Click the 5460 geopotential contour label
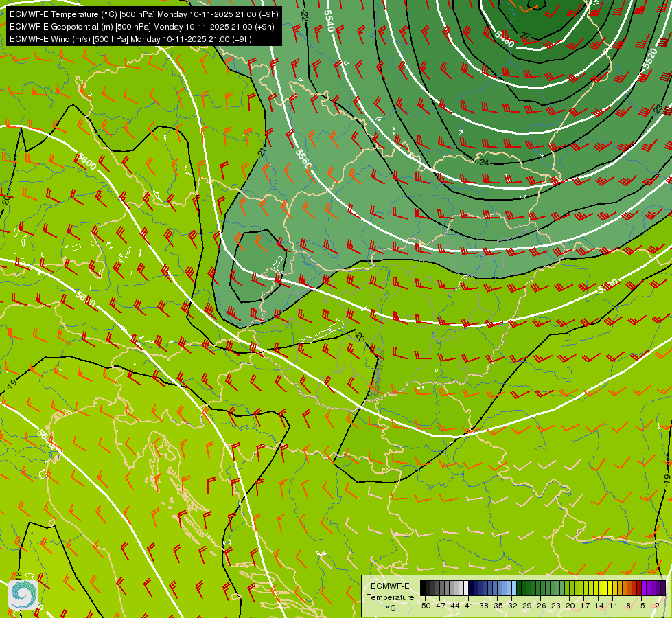This screenshot has height=618, width=672. [x=504, y=38]
